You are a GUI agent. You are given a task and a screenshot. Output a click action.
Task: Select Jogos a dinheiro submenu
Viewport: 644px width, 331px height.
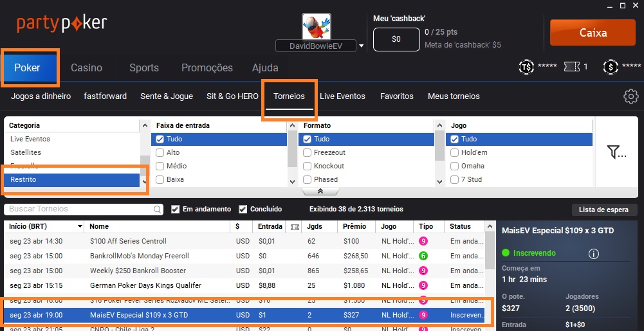tap(41, 96)
